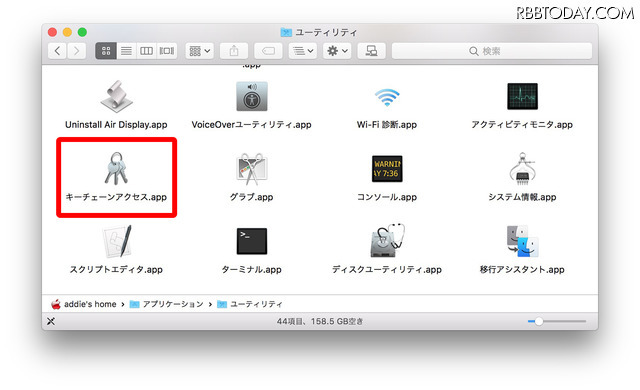Click the search field

[x=492, y=51]
